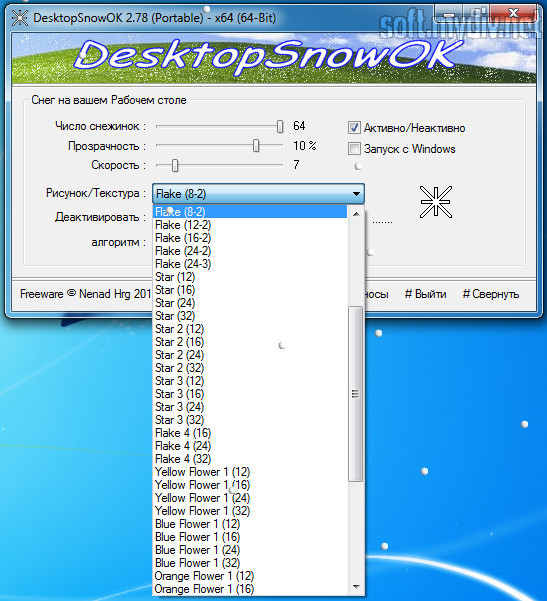Screen dimensions: 547x601
Task: Select Orange Flower 1 (16)
Action: click(x=250, y=589)
